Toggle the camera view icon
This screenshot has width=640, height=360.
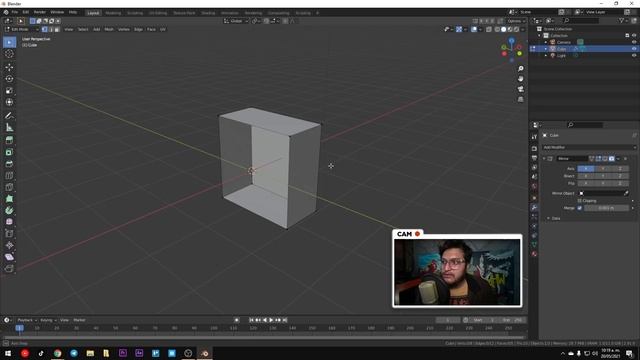point(520,89)
